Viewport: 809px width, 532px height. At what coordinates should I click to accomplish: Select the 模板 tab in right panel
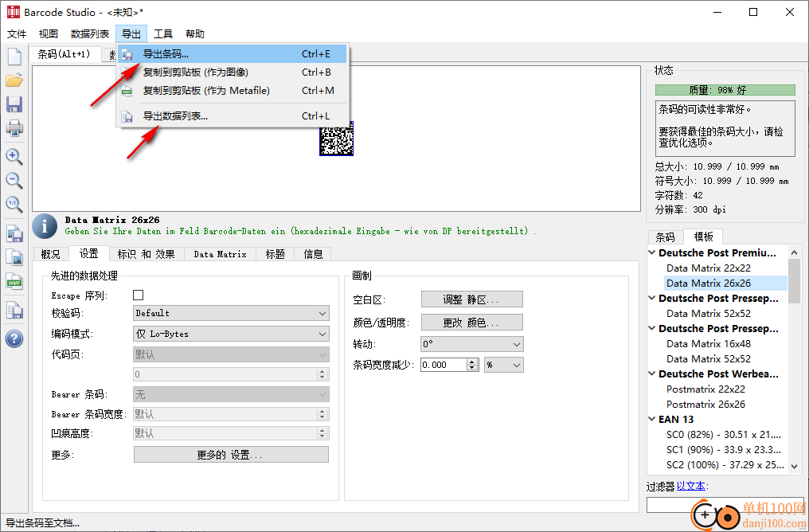pyautogui.click(x=703, y=237)
